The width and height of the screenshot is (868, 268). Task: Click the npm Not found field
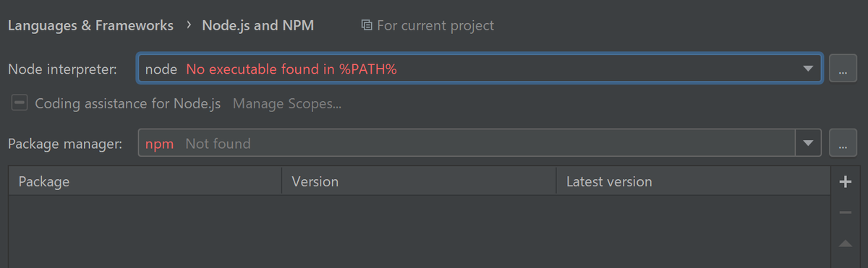tap(467, 143)
